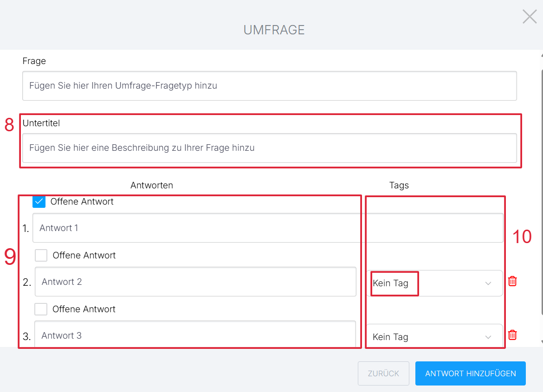Click the dialog's vertical scrollbar
This screenshot has width=543, height=392.
[x=541, y=186]
